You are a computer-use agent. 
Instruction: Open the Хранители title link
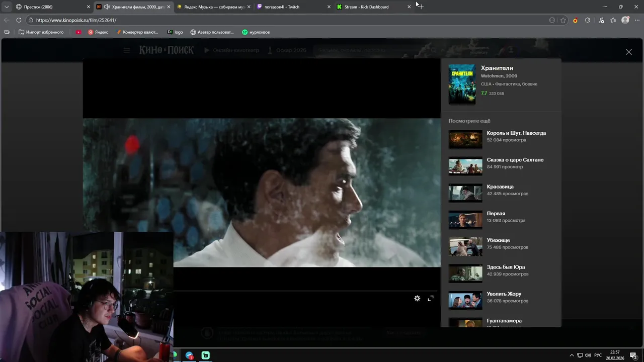[497, 68]
